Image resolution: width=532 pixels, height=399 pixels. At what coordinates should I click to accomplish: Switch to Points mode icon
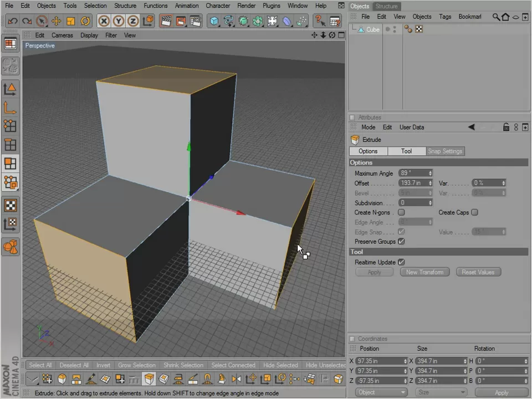pyautogui.click(x=10, y=126)
